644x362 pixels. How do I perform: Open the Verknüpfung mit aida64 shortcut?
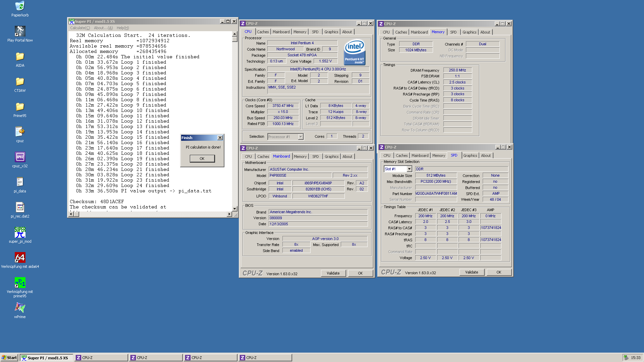pyautogui.click(x=20, y=257)
